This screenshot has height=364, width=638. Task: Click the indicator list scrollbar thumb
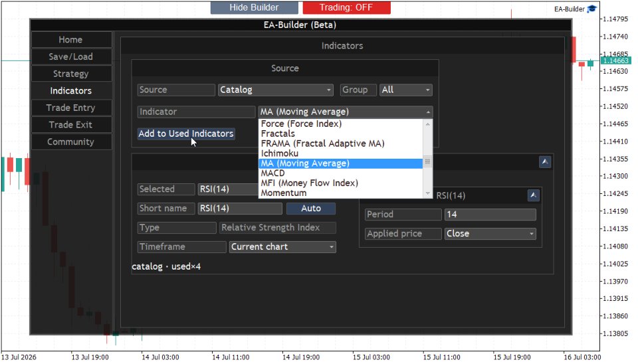pos(427,161)
